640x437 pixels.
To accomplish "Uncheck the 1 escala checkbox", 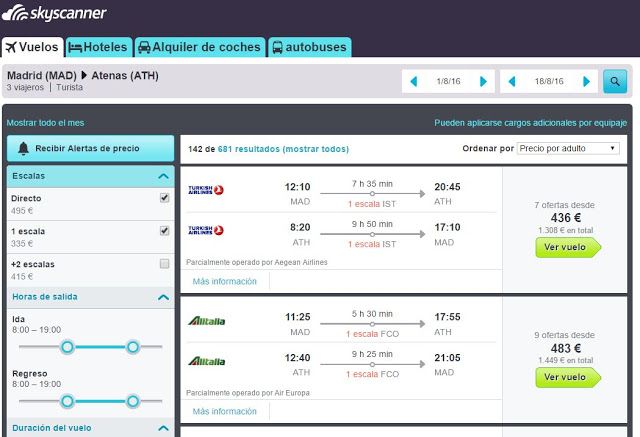I will 164,231.
